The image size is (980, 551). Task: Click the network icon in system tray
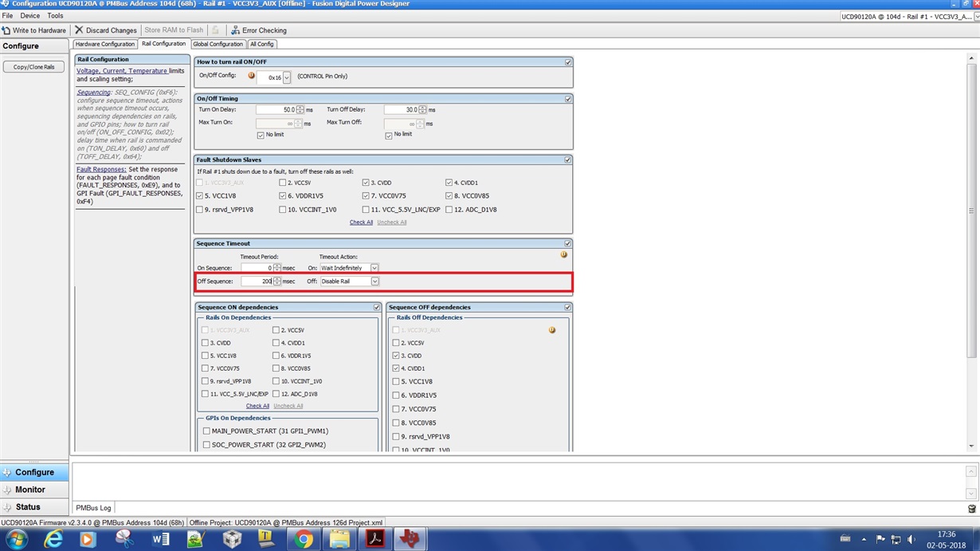[x=895, y=540]
